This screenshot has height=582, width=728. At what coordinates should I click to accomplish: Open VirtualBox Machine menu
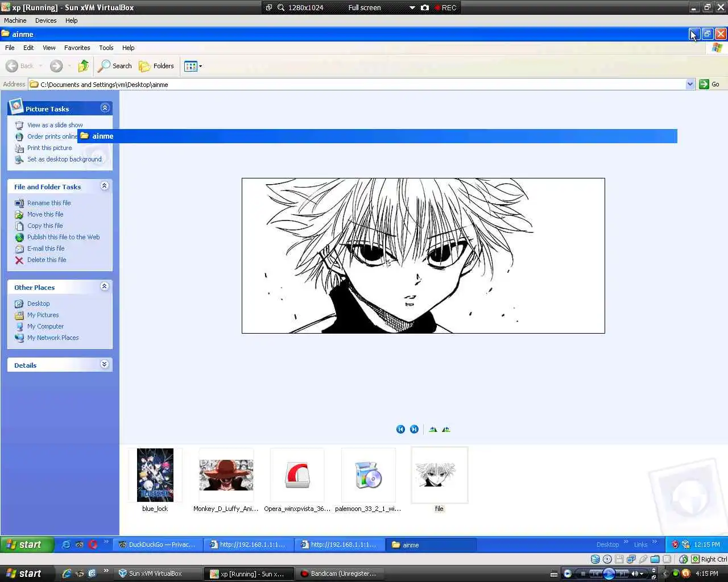click(x=15, y=20)
